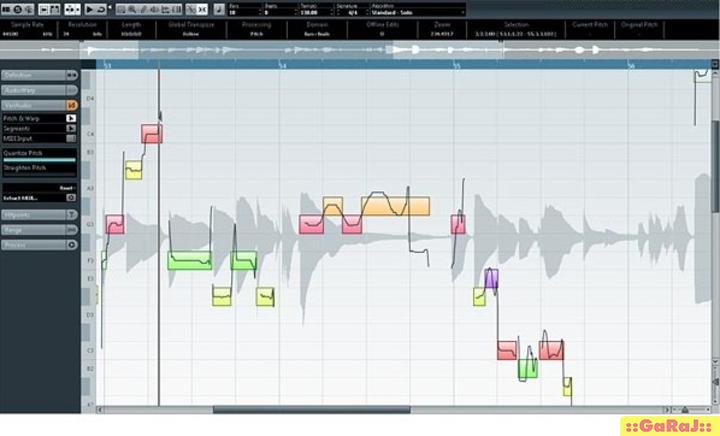Start audition with the Play button
Viewport: 720px width, 436px height.
[x=90, y=9]
